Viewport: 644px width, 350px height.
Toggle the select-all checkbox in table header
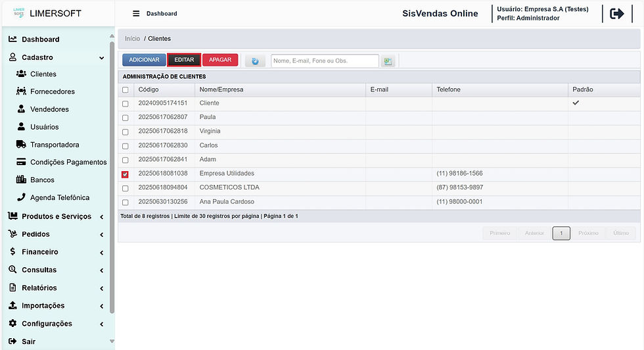pyautogui.click(x=126, y=89)
